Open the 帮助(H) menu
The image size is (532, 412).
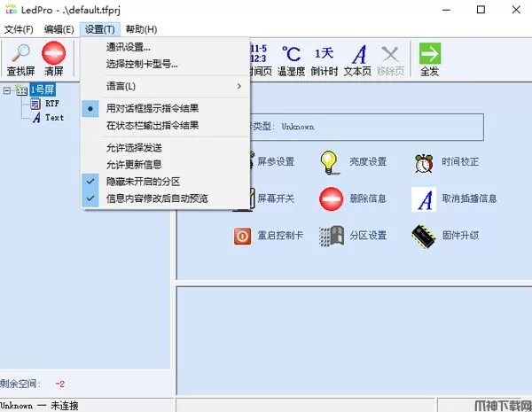[x=141, y=29]
